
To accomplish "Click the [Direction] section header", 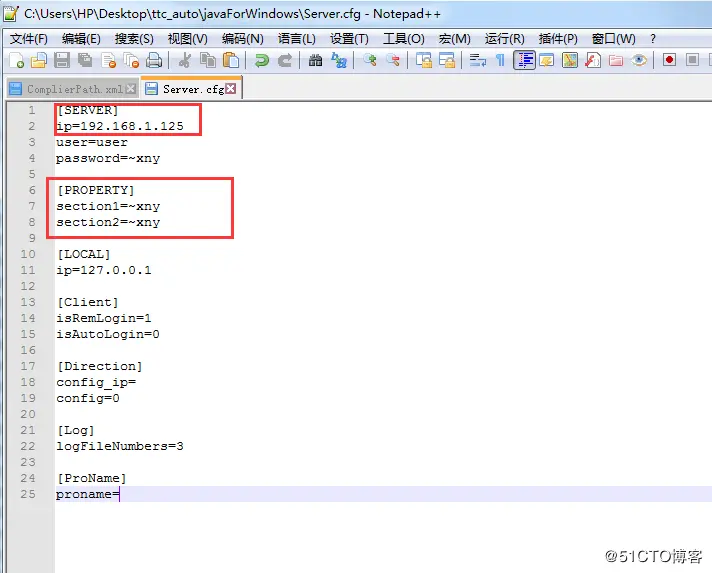I will [x=99, y=366].
